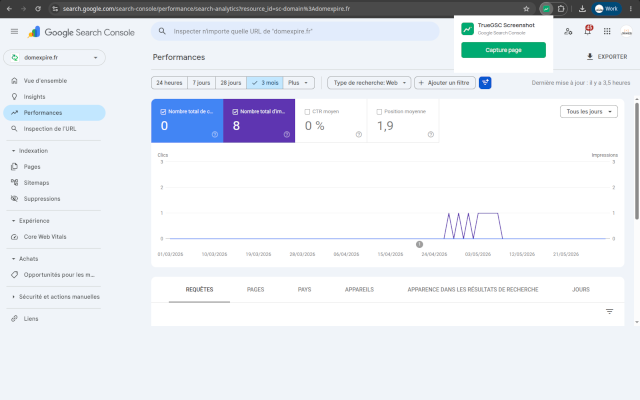
Task: Open the Work profile chip in Chrome
Action: point(607,9)
